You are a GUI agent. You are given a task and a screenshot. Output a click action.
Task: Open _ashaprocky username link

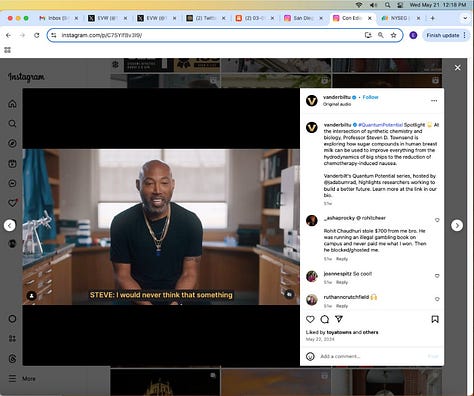pos(339,218)
